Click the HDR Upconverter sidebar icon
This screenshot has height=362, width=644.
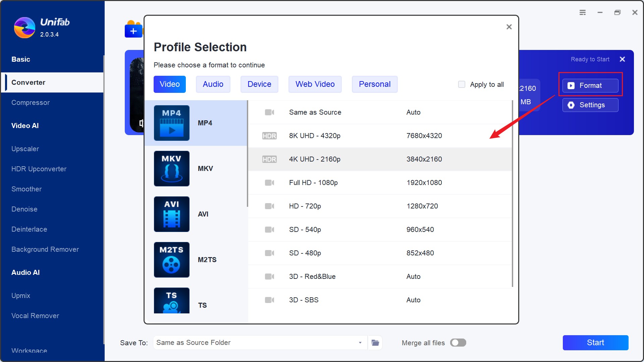click(39, 169)
